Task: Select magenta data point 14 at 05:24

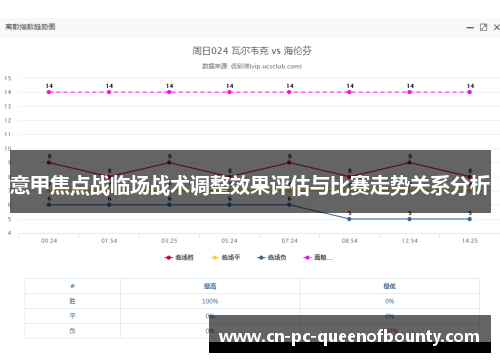Action: pyautogui.click(x=229, y=92)
